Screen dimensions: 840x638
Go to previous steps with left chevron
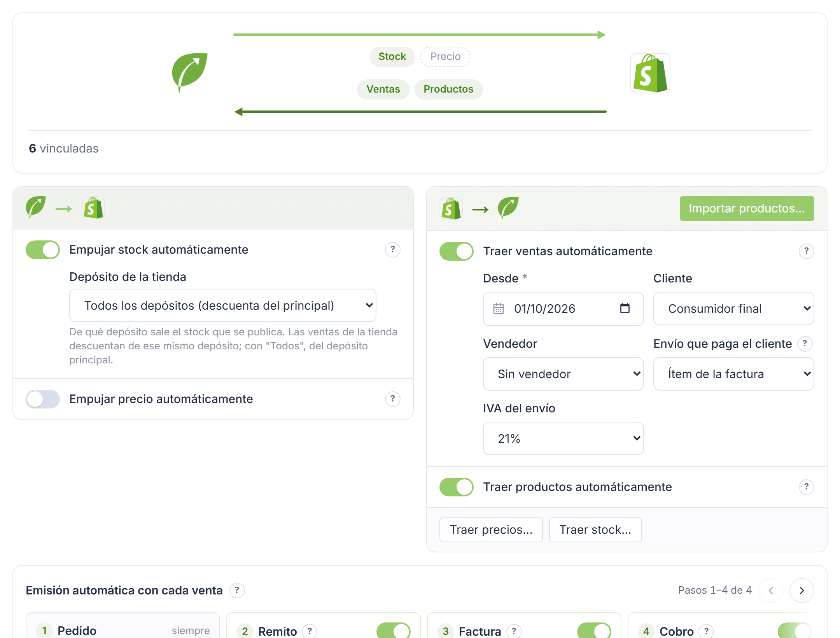click(770, 591)
